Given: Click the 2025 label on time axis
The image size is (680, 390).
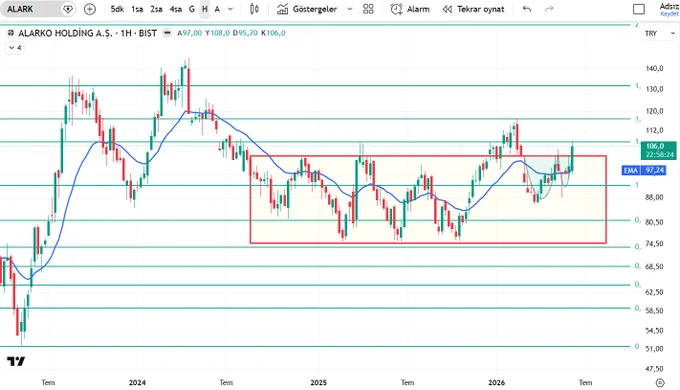Looking at the screenshot, I should [x=319, y=383].
